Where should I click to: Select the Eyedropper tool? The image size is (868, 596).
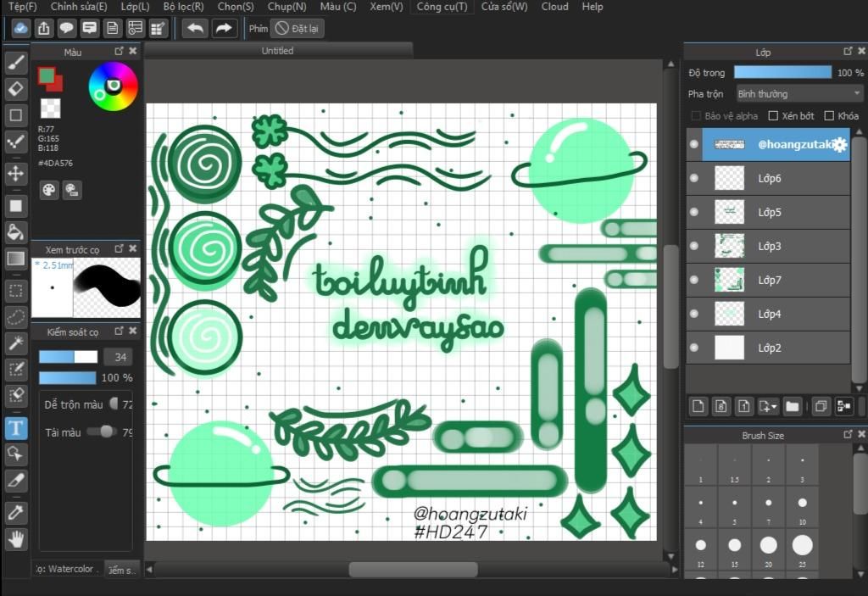pos(15,513)
